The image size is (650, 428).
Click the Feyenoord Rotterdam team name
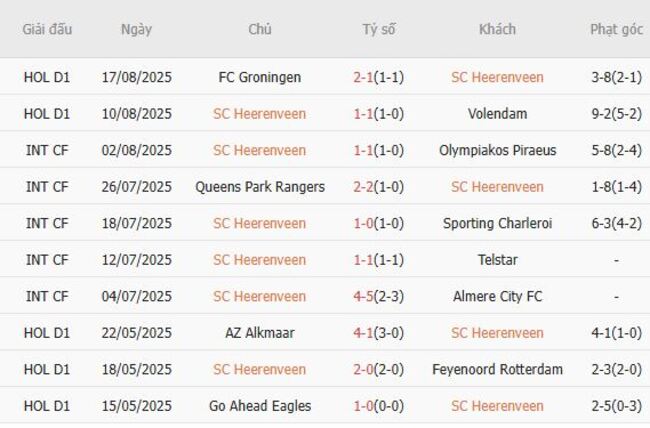tap(497, 369)
